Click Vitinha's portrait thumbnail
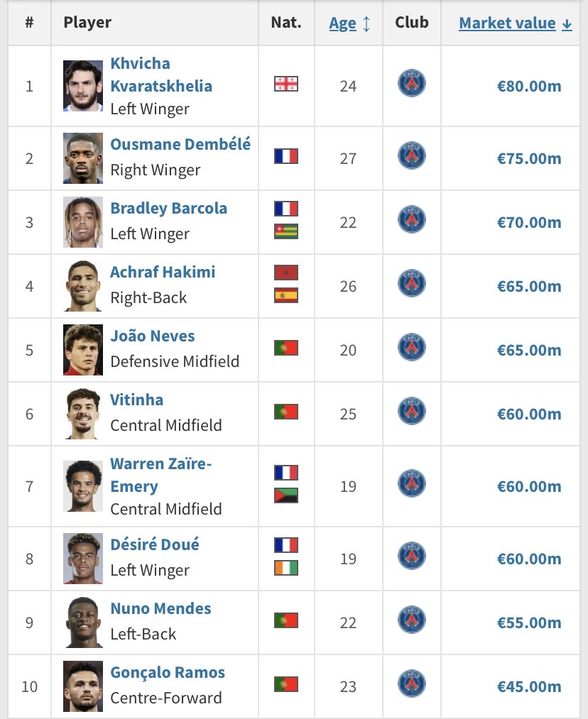This screenshot has height=719, width=588. (x=83, y=414)
